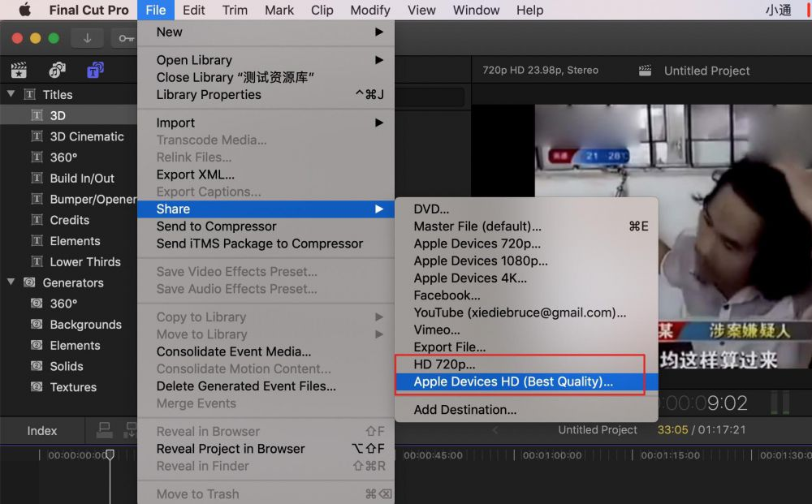Select Apple Devices 4K... destination
This screenshot has height=504, width=812.
(526, 278)
